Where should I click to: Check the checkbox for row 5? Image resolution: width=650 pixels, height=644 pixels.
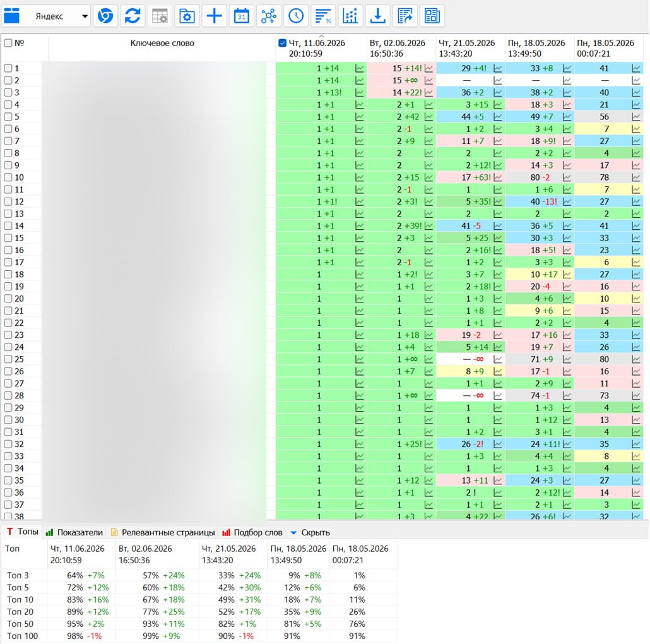tap(8, 117)
